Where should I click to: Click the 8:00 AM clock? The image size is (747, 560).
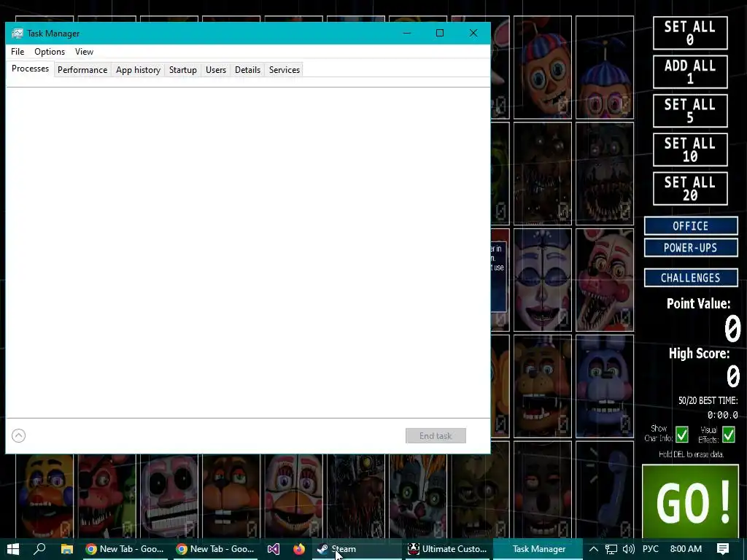[x=686, y=549]
